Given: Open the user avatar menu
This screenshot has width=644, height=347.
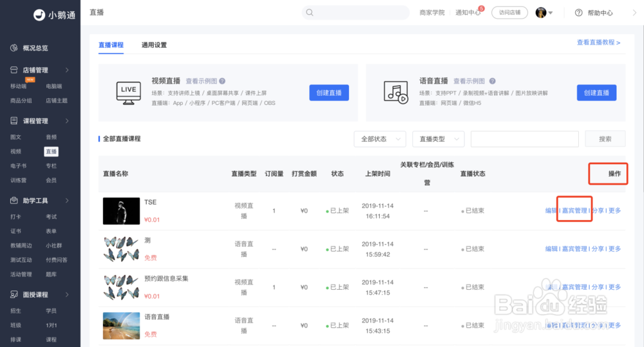Looking at the screenshot, I should [x=541, y=13].
